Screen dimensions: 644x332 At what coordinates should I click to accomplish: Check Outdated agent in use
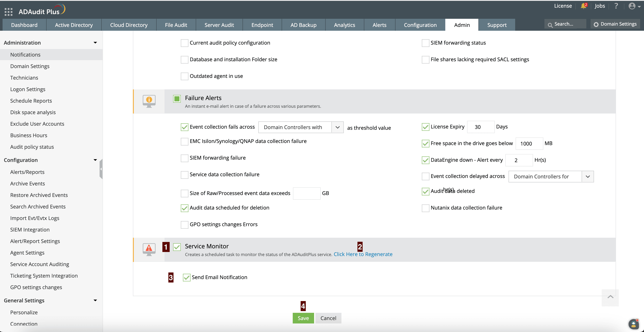(x=184, y=76)
